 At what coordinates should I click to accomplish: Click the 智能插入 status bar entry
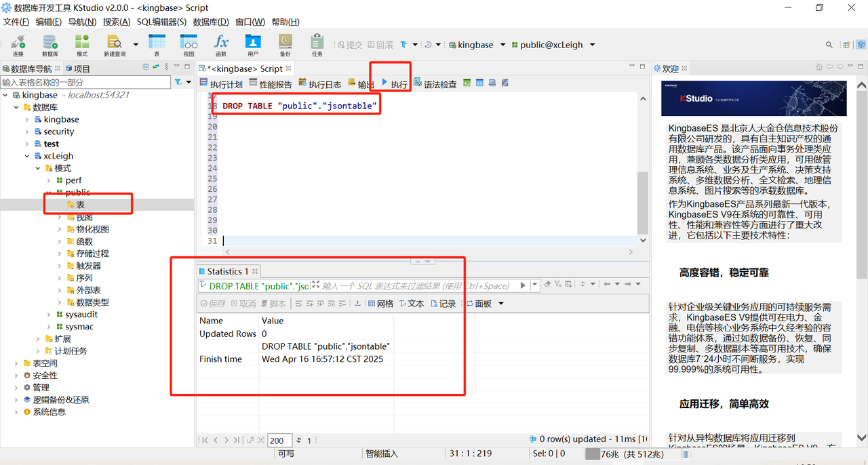[382, 454]
